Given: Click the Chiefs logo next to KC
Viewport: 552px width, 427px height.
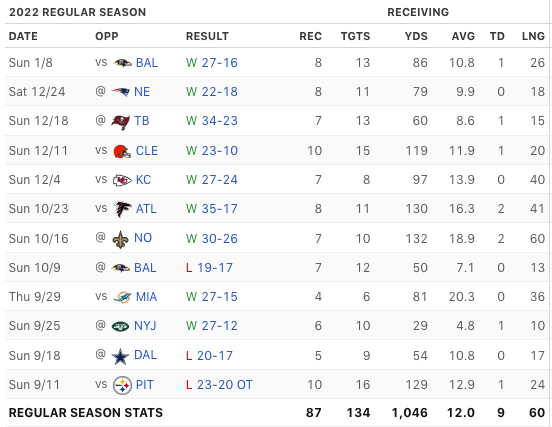Looking at the screenshot, I should tap(122, 180).
